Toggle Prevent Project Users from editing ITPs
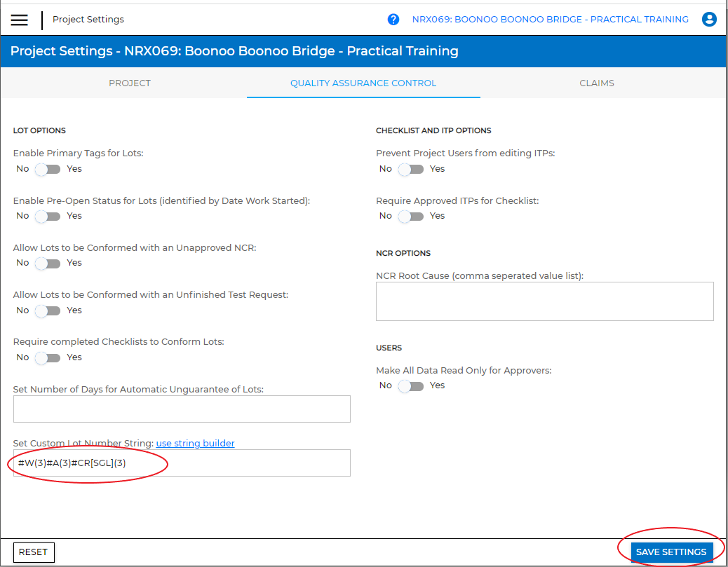 [x=410, y=169]
